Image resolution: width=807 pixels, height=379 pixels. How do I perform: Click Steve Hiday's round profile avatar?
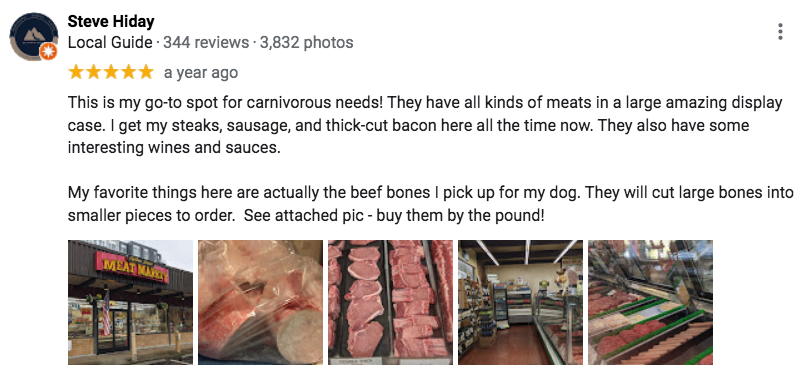click(33, 37)
